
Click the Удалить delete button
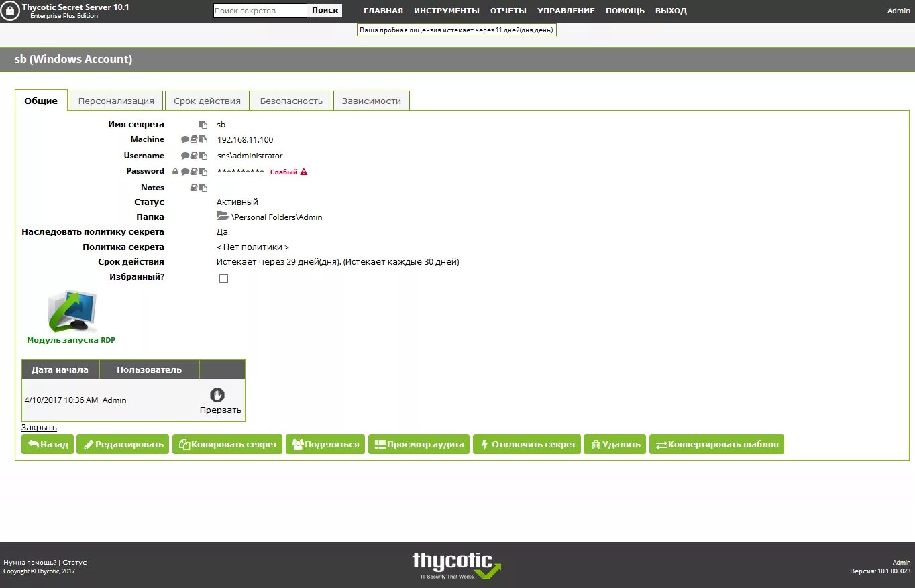pyautogui.click(x=615, y=444)
